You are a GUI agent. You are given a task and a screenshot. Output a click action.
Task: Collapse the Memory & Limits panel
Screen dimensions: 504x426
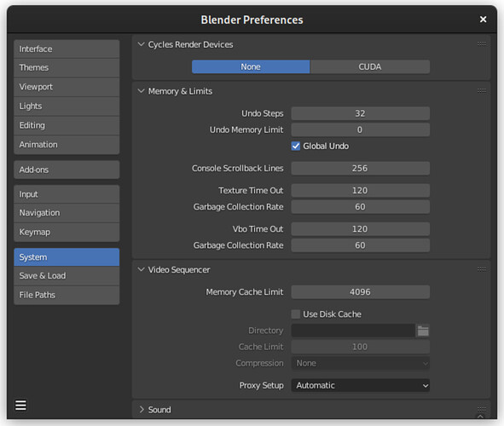point(141,91)
